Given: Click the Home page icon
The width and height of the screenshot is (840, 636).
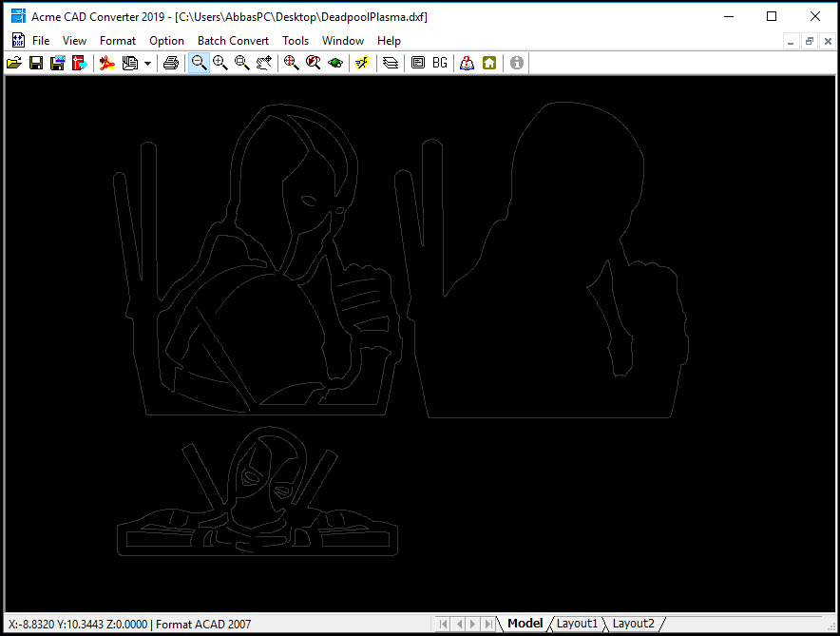Looking at the screenshot, I should click(x=489, y=64).
